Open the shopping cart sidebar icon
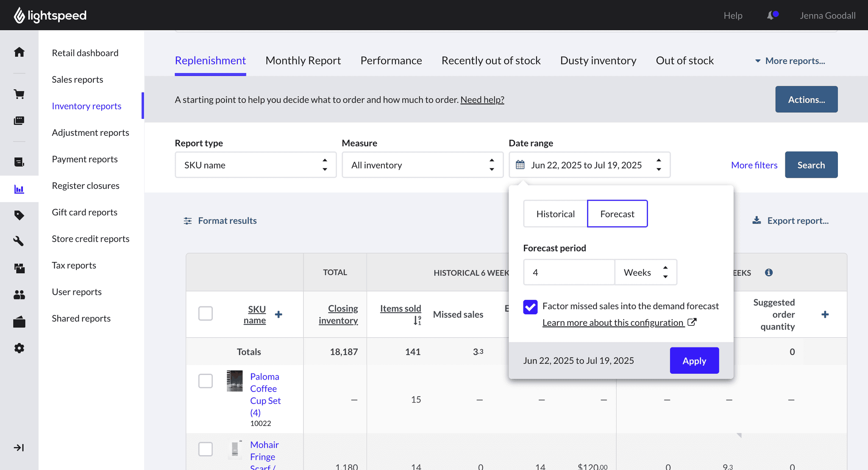868x470 pixels. click(19, 94)
